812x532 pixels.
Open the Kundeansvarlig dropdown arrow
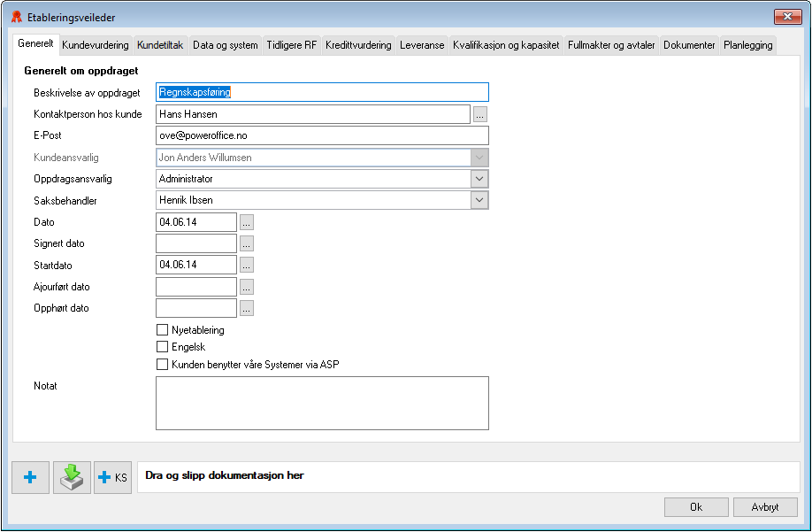point(479,158)
